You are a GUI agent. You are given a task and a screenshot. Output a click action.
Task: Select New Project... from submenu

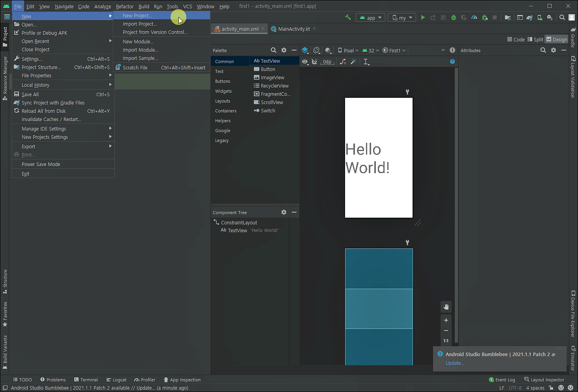pyautogui.click(x=161, y=16)
